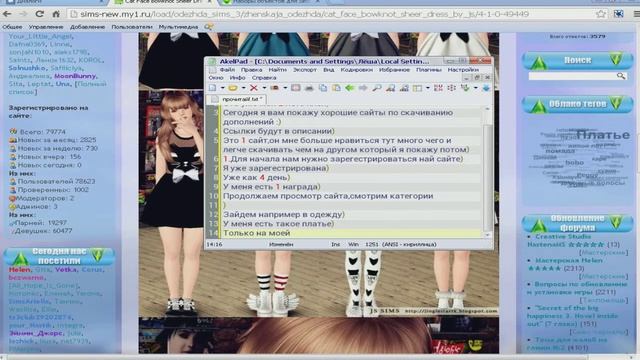640x360 pixels.
Task: Click the search magnifier in the Поиск box
Action: pyautogui.click(x=621, y=76)
